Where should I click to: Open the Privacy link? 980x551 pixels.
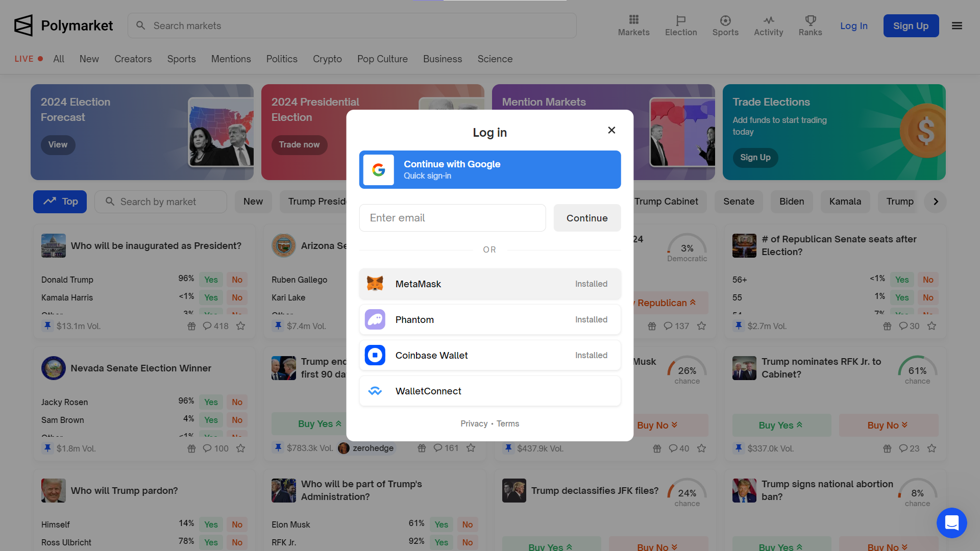click(474, 423)
